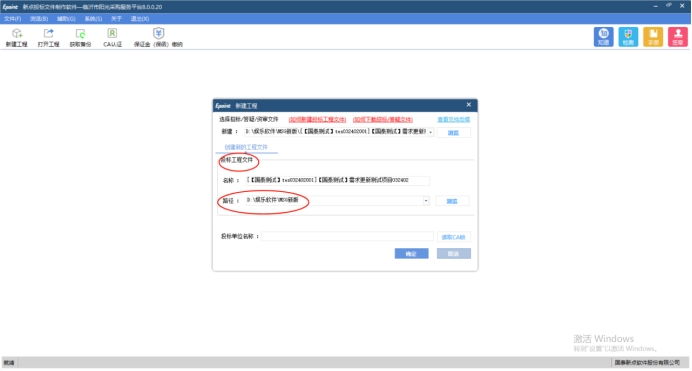Screen dimensions: 692x371
Task: Click the 就绪 status bar text
Action: [9, 363]
